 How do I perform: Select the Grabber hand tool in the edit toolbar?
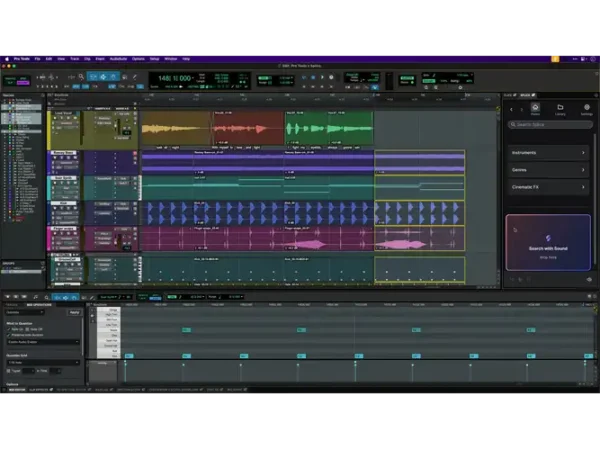[x=114, y=77]
